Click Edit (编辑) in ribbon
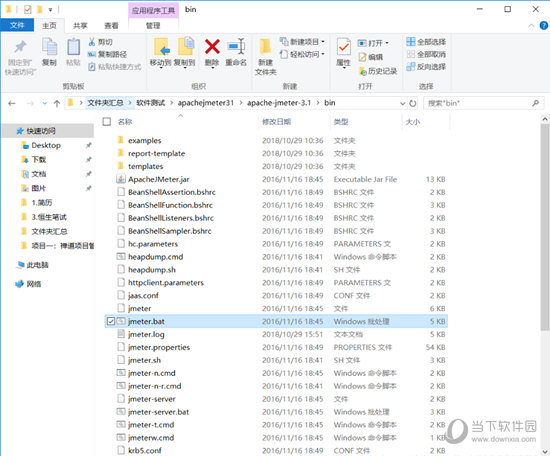Viewport: 550px width, 456px height. 370,57
